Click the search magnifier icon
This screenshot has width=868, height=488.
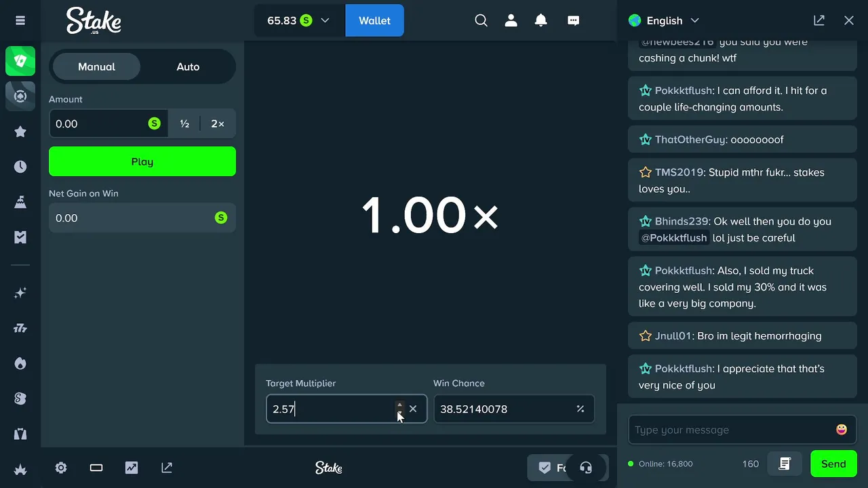[481, 20]
